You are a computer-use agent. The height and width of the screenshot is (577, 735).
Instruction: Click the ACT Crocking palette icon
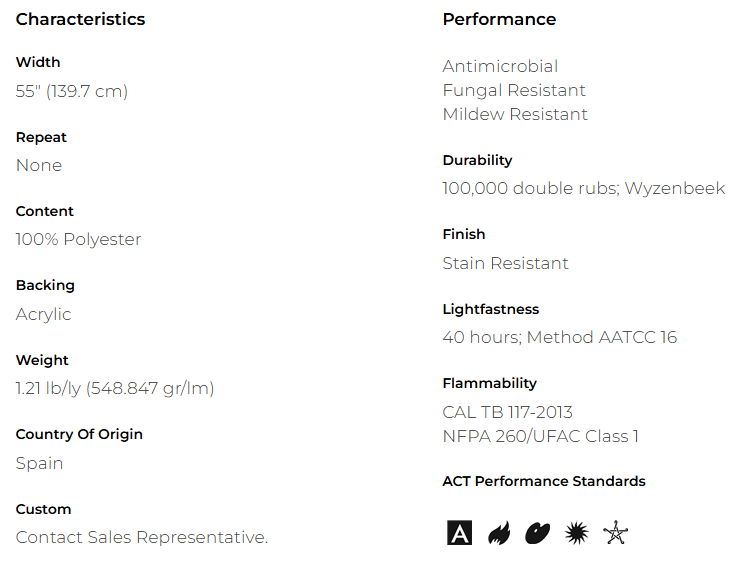(x=537, y=533)
